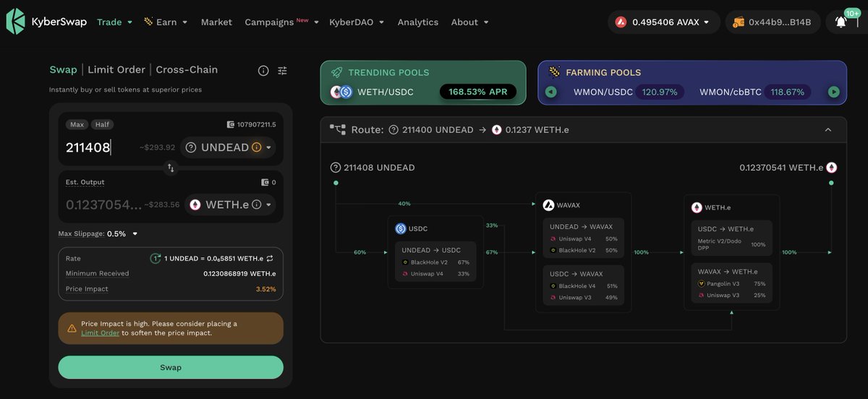The width and height of the screenshot is (868, 399).
Task: Show previous farming pool arrow
Action: 551,92
